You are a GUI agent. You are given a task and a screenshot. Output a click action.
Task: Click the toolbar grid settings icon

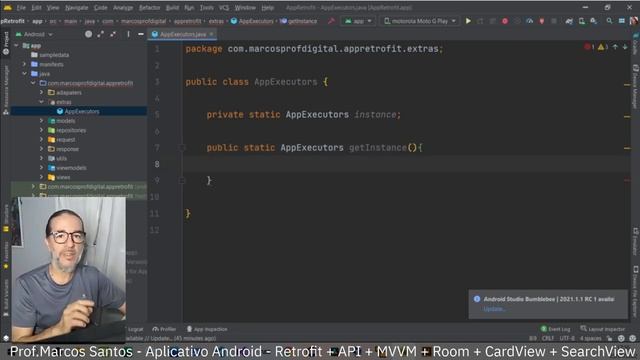coord(622,21)
